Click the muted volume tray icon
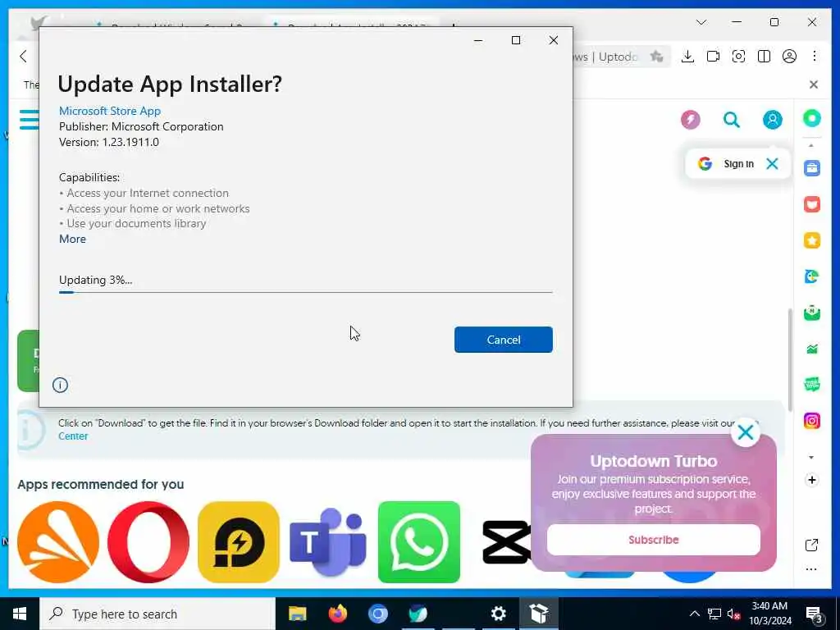 pos(733,614)
